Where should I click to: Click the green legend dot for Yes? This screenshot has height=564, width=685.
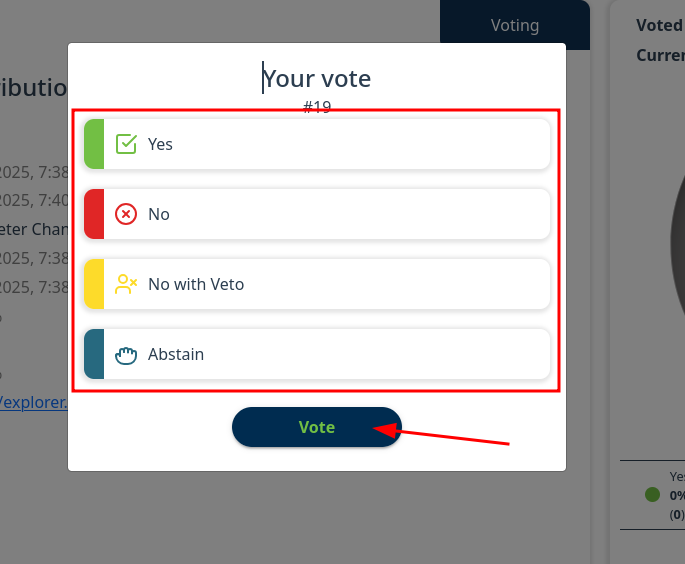[x=652, y=495]
